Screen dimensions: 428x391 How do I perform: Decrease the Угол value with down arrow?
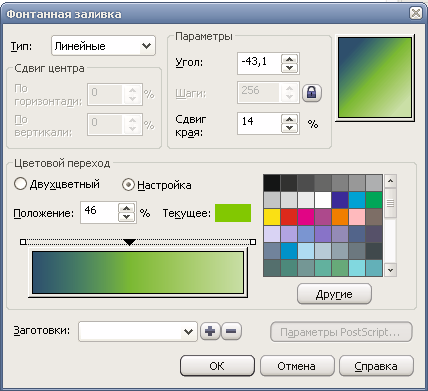pyautogui.click(x=289, y=68)
